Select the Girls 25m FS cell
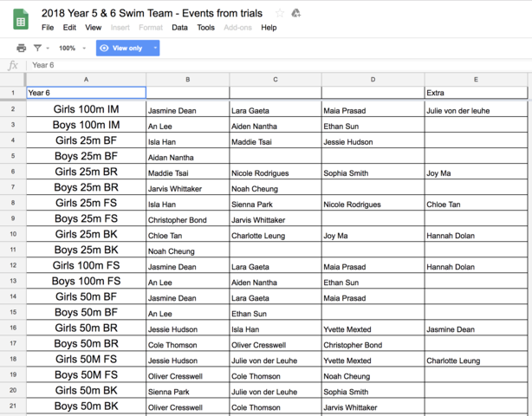 (x=86, y=203)
